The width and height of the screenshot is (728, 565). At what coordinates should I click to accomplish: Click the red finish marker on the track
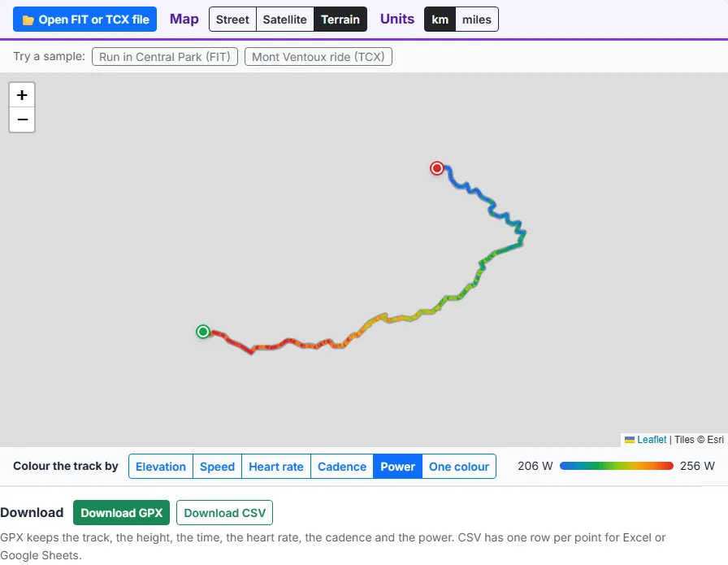(437, 168)
